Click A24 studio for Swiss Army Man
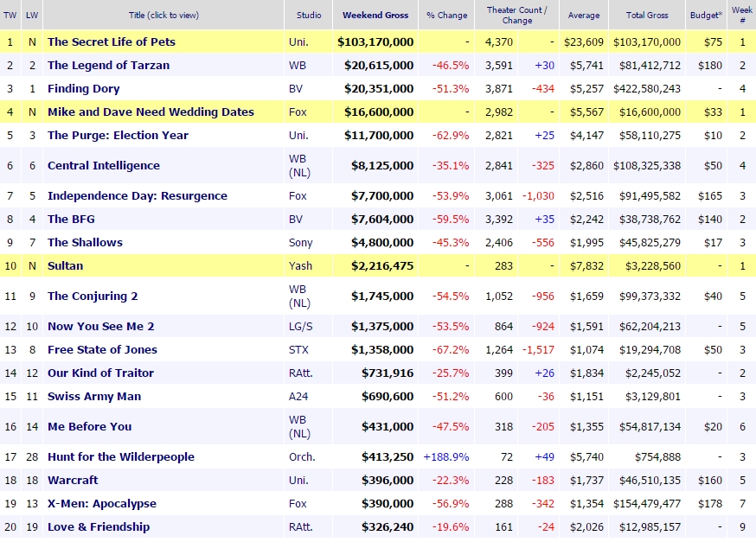Image resolution: width=756 pixels, height=542 pixels. 298,397
